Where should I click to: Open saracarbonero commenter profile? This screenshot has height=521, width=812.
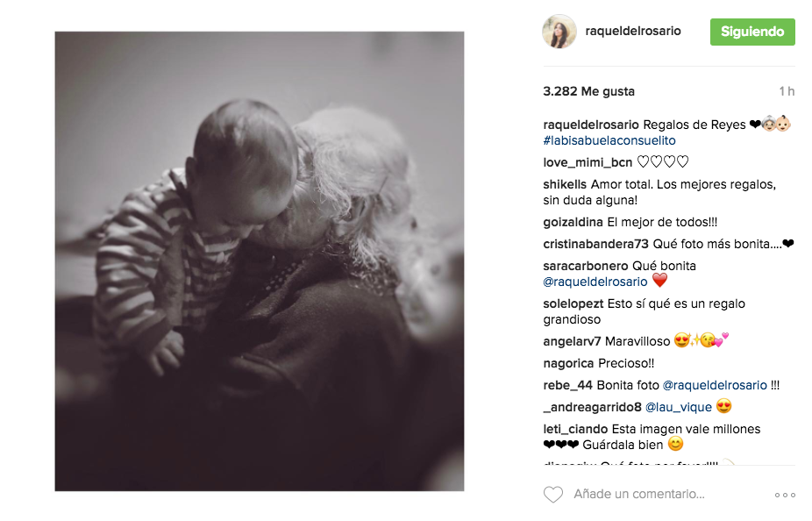(586, 266)
